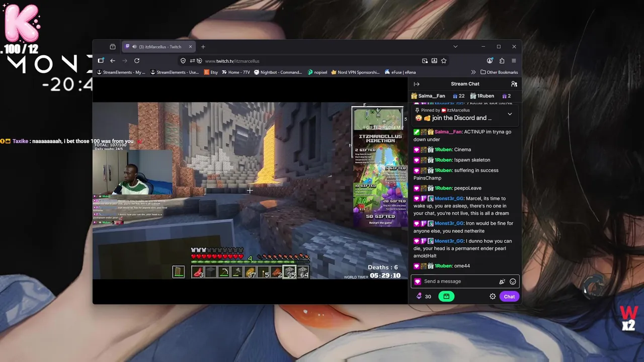Viewport: 644px width, 362px height.
Task: Open StreamElements - My bookmark
Action: coord(121,72)
